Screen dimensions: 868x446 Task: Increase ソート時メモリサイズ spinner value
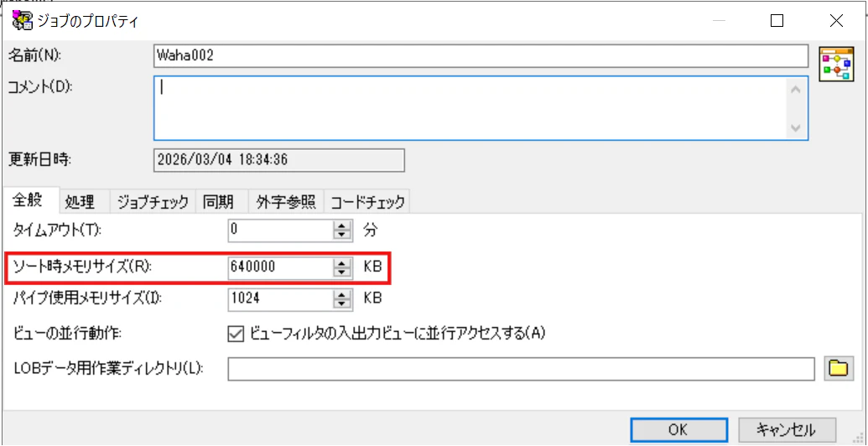342,263
